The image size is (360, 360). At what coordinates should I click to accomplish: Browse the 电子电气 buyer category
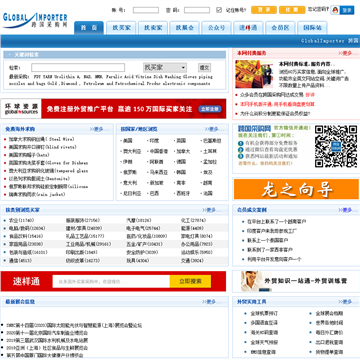[143, 229]
